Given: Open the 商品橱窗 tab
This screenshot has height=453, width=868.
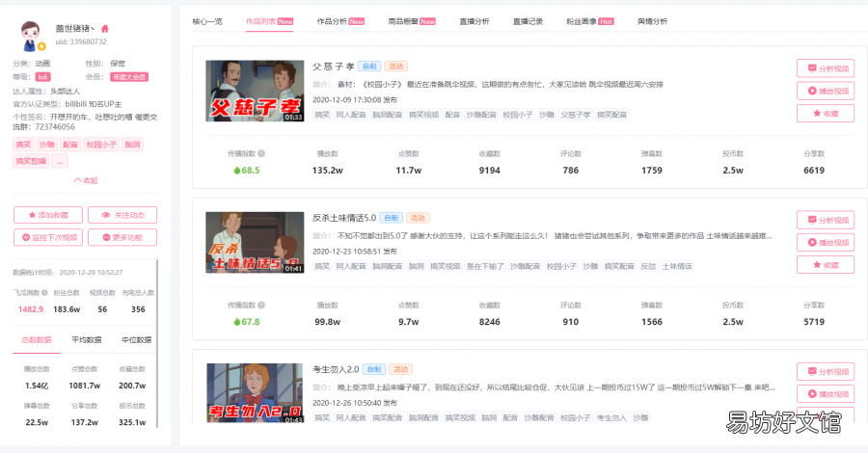Looking at the screenshot, I should pos(412,21).
